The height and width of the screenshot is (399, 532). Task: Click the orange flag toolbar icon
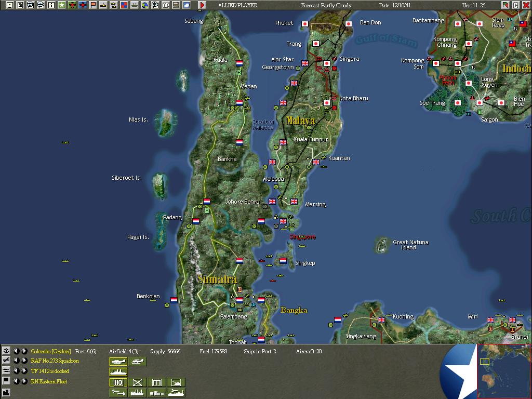pyautogui.click(x=92, y=5)
